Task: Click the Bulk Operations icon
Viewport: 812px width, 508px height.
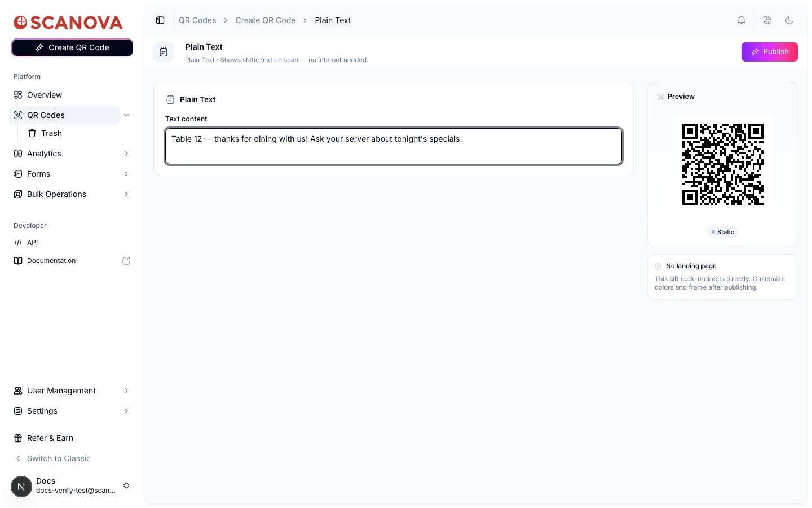Action: pyautogui.click(x=18, y=194)
